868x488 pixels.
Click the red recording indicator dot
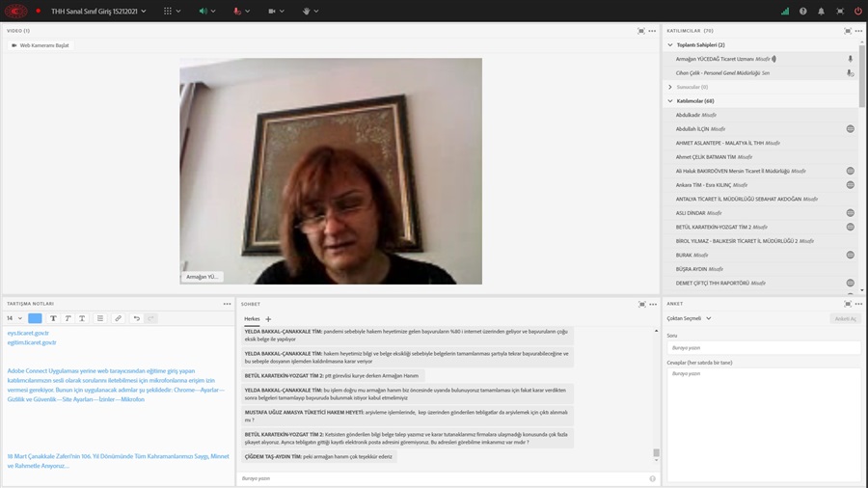(x=39, y=11)
